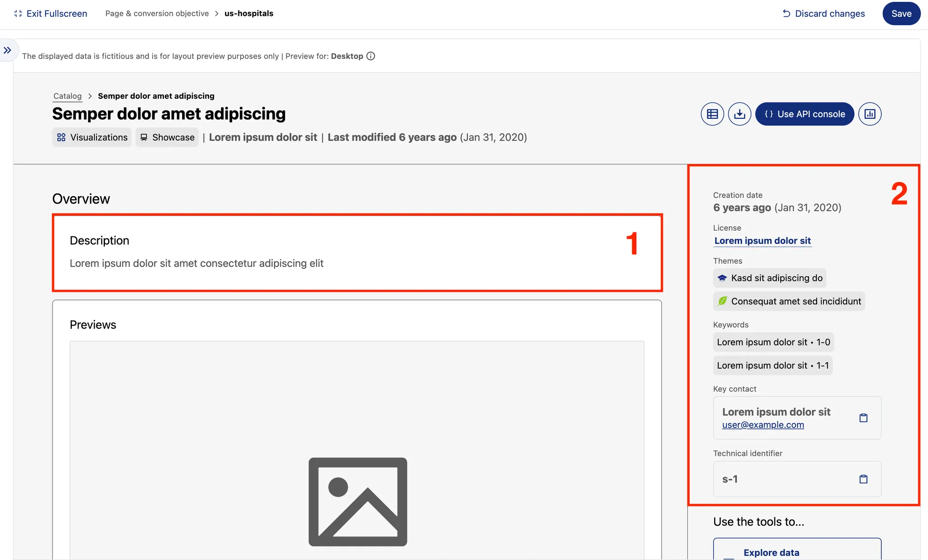
Task: Copy technical identifier s-1 with clipboard icon
Action: click(863, 479)
